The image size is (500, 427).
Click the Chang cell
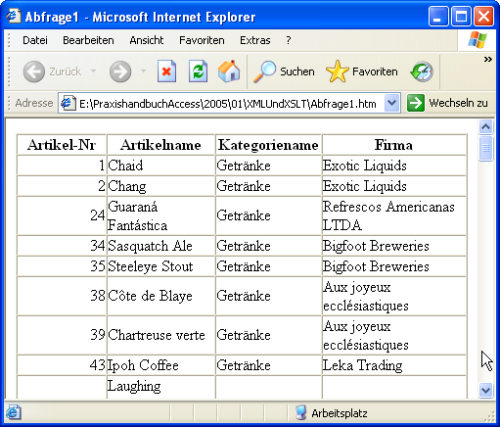[161, 186]
